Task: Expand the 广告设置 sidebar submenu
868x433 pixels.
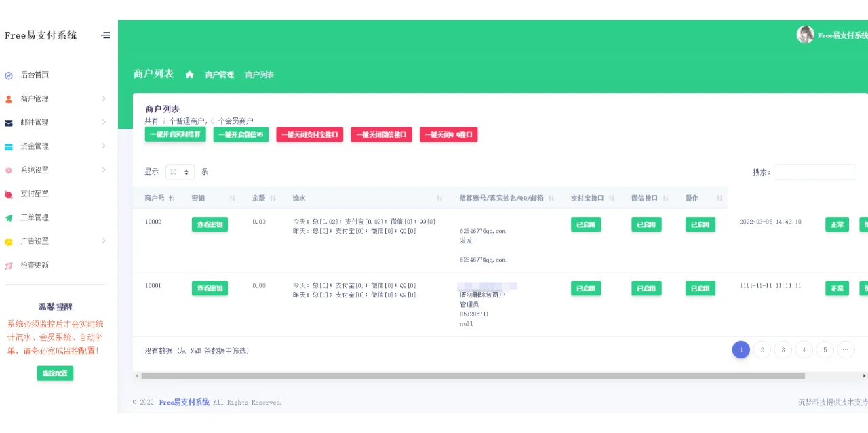Action: click(x=103, y=241)
